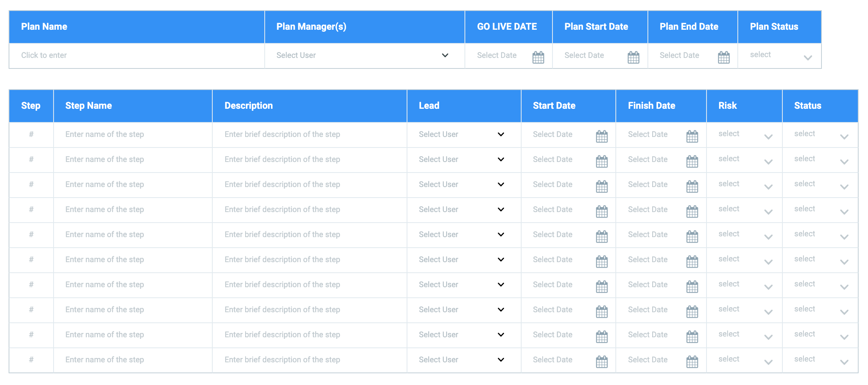
Task: Open first row Risk select dropdown
Action: point(768,137)
